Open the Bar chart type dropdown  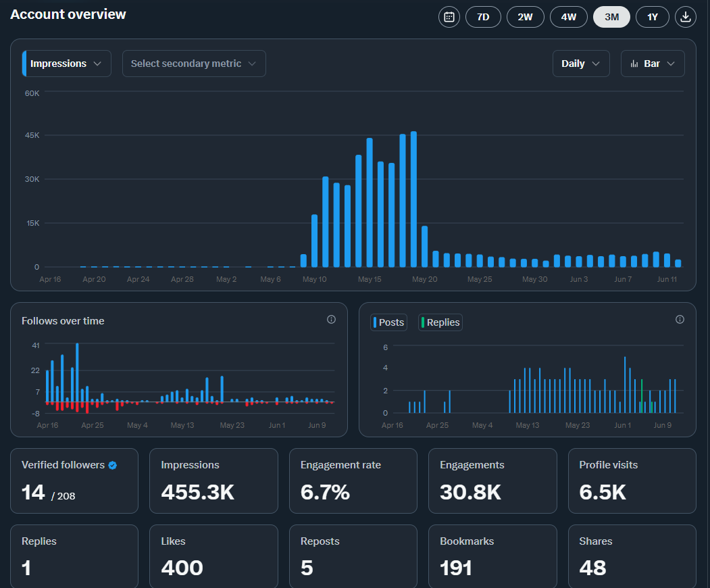point(653,64)
